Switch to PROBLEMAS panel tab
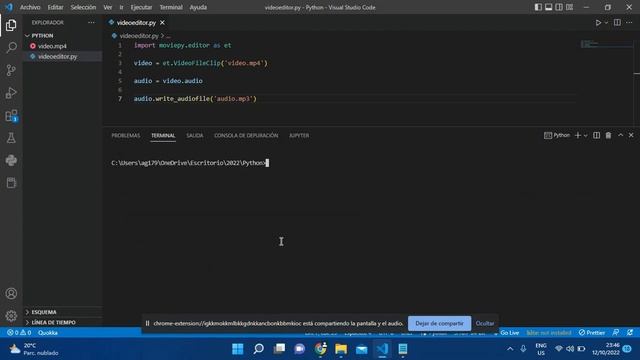The width and height of the screenshot is (640, 360). tap(126, 136)
